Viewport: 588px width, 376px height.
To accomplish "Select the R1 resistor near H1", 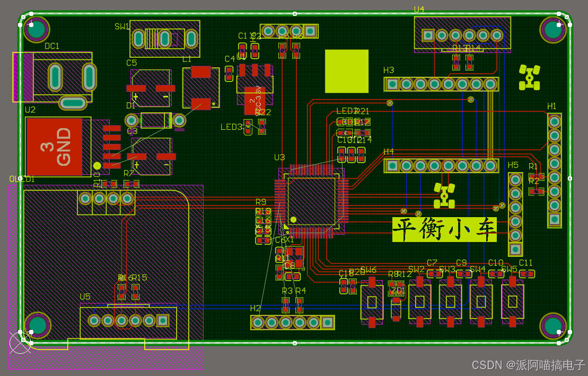I will (x=537, y=176).
